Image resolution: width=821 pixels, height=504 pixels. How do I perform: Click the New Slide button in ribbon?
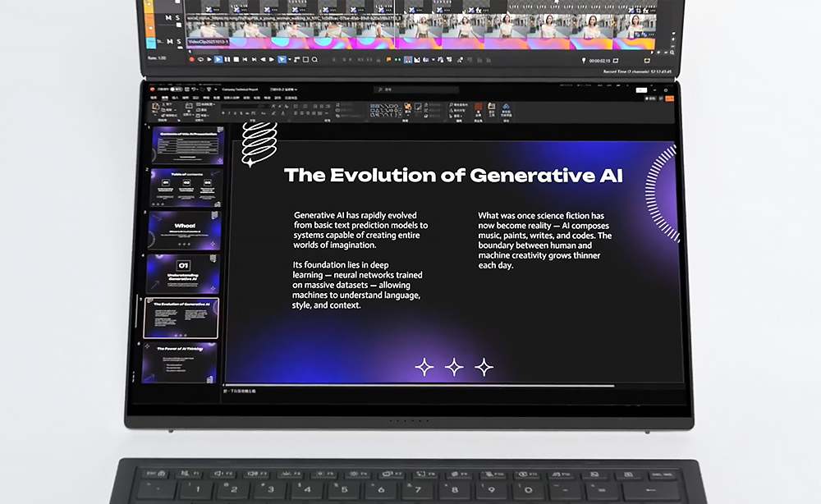pyautogui.click(x=188, y=108)
